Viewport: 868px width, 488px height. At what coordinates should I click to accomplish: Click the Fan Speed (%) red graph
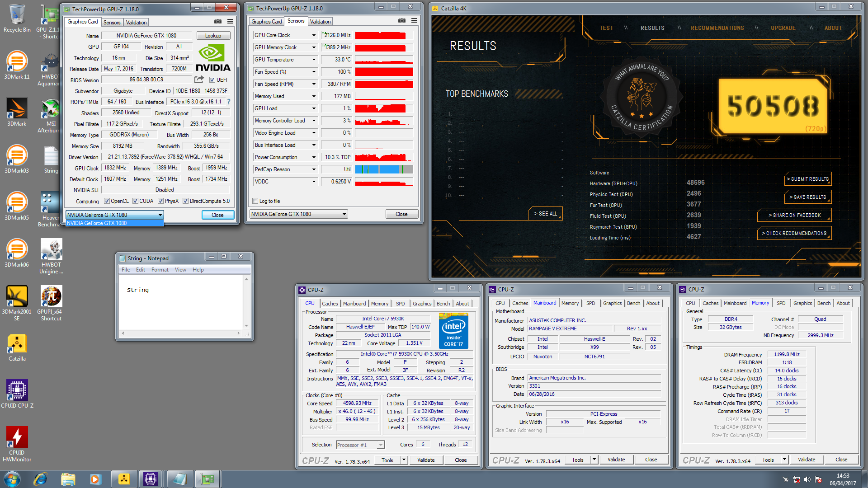click(x=384, y=72)
